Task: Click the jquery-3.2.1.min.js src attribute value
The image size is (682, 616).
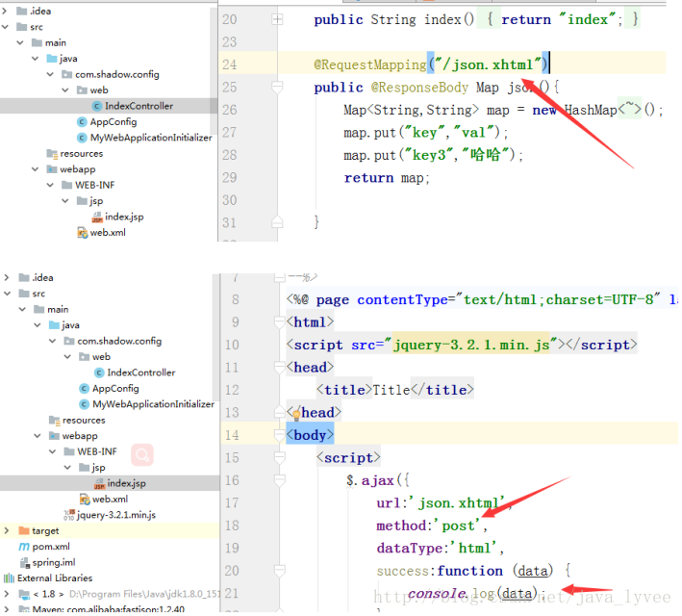Action: pos(470,345)
